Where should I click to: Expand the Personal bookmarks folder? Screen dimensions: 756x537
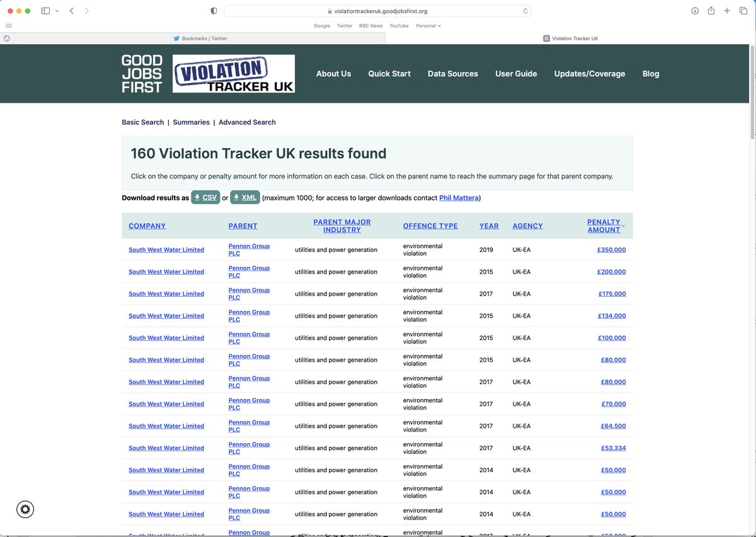click(x=428, y=26)
